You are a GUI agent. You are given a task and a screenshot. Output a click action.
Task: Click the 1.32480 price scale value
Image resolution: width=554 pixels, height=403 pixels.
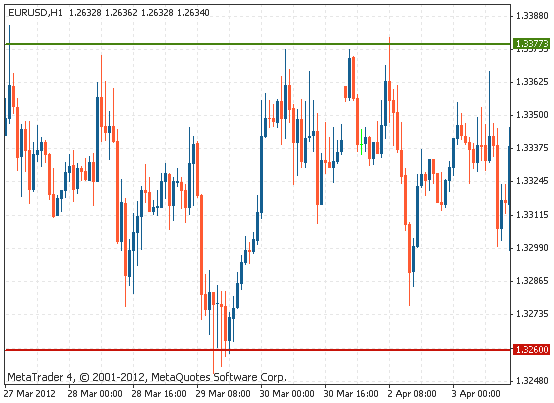(532, 381)
